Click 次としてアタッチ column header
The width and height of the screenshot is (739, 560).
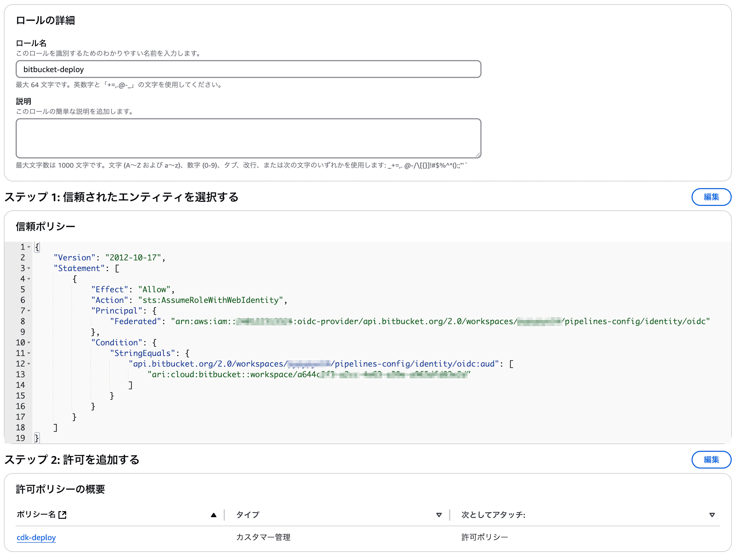point(493,515)
